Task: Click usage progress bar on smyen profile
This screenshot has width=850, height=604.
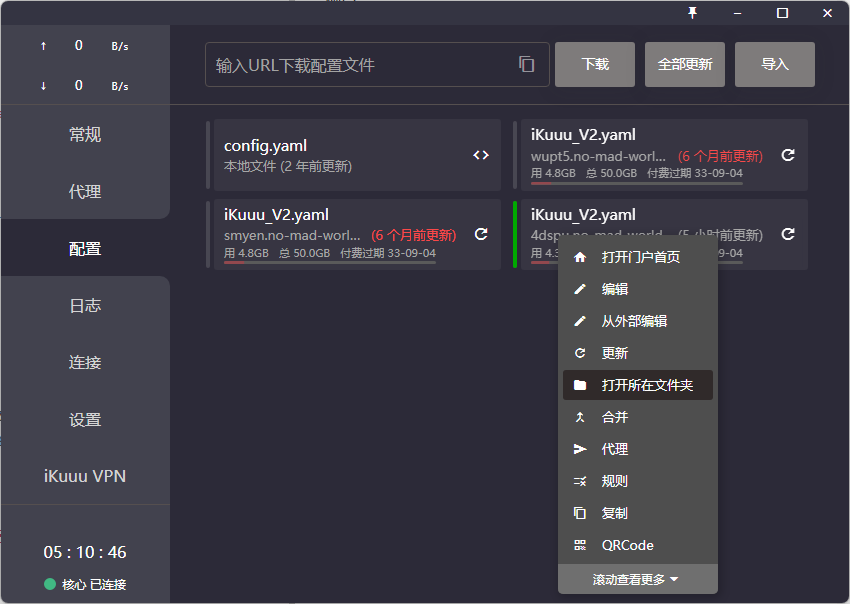Action: click(x=330, y=262)
